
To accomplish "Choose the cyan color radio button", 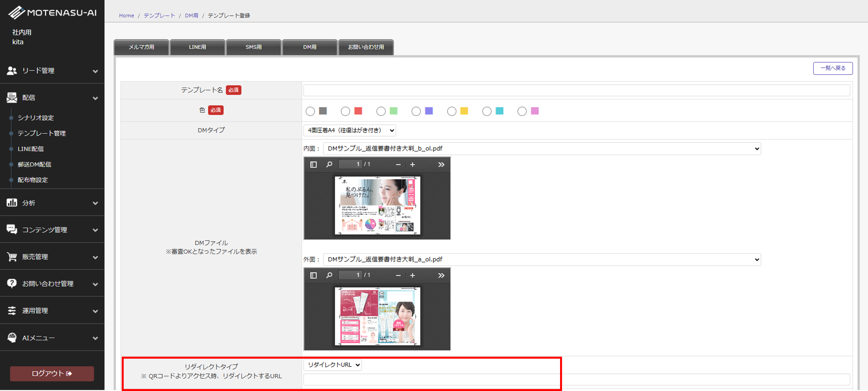I will [487, 111].
